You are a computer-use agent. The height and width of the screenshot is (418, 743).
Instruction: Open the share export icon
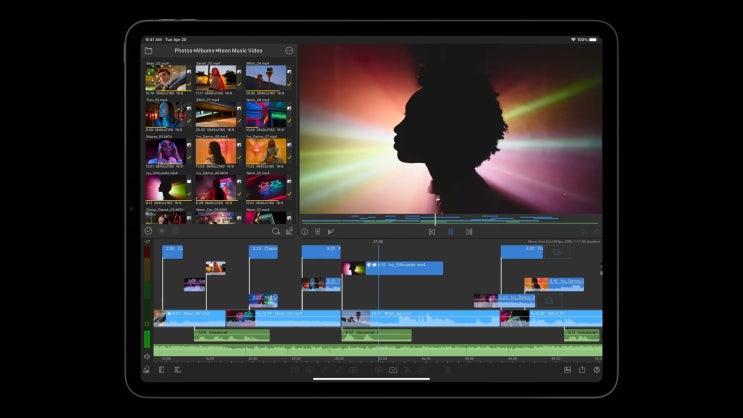point(582,370)
